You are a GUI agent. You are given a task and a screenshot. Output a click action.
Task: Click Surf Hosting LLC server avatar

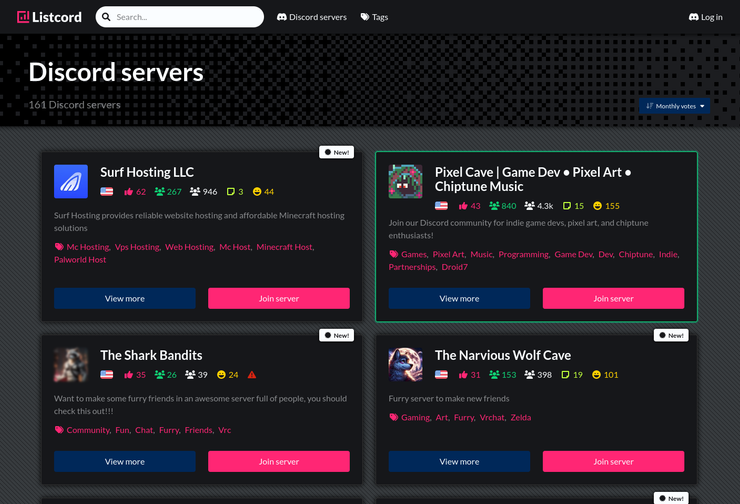coord(71,181)
